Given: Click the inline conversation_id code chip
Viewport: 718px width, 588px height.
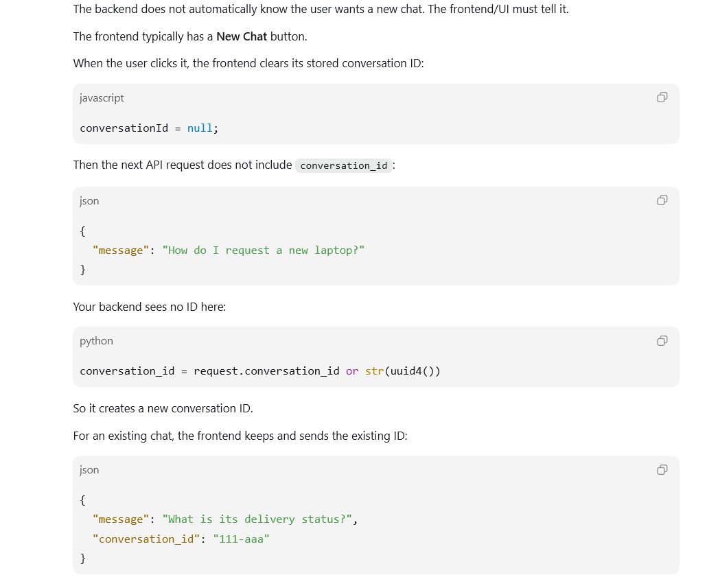Looking at the screenshot, I should coord(343,165).
